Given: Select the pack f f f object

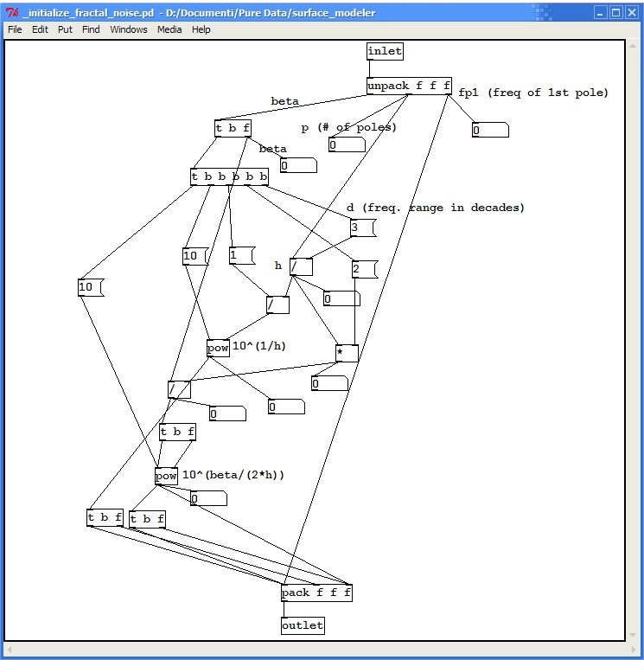Looking at the screenshot, I should click(316, 593).
